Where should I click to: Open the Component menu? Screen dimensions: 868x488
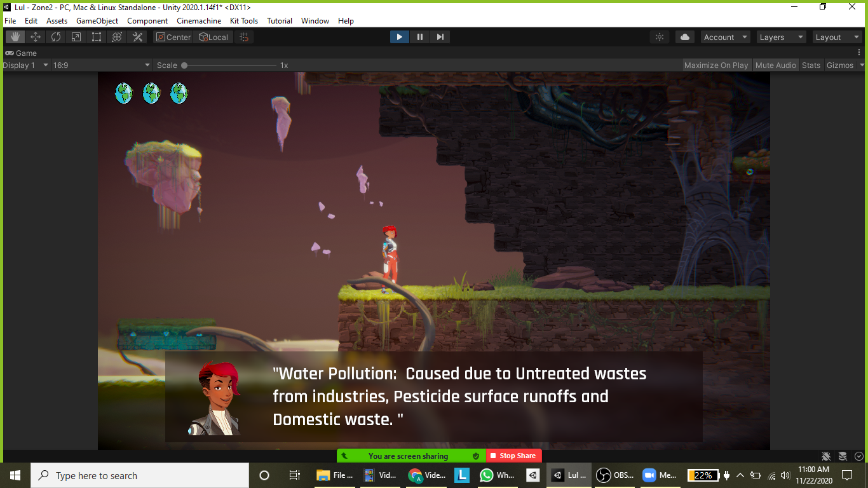pos(147,20)
